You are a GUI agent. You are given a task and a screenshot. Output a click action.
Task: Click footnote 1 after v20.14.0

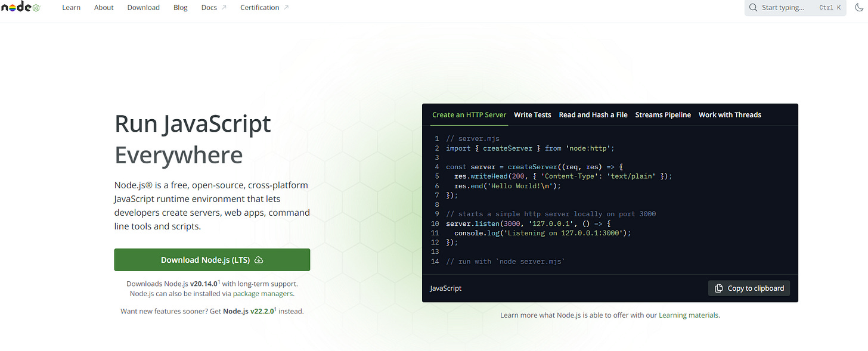click(219, 282)
